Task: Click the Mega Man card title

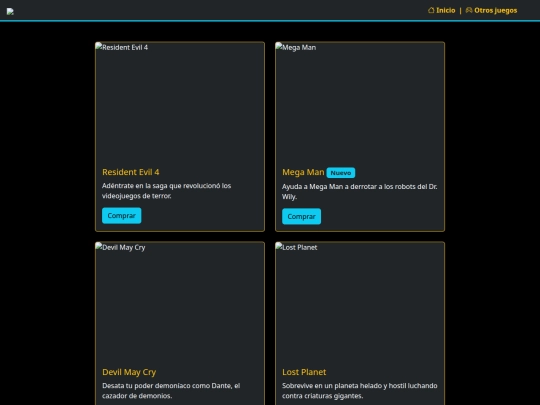Action: click(x=303, y=172)
